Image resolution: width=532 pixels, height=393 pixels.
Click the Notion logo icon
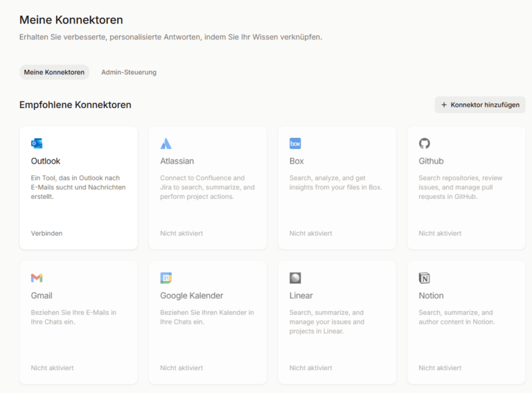425,278
